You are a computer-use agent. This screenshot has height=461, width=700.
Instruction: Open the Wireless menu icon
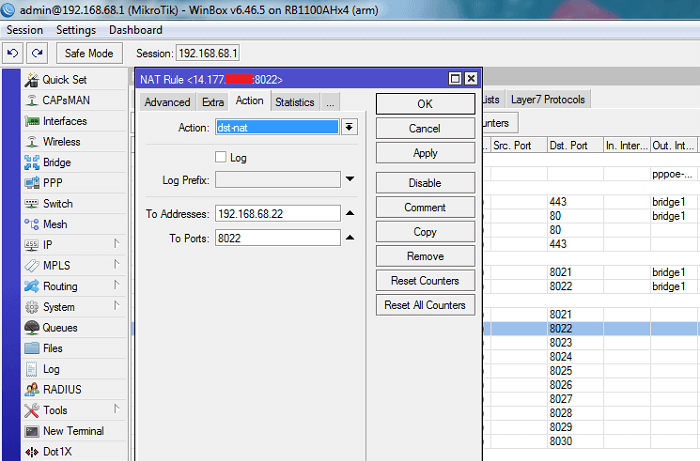pyautogui.click(x=31, y=142)
